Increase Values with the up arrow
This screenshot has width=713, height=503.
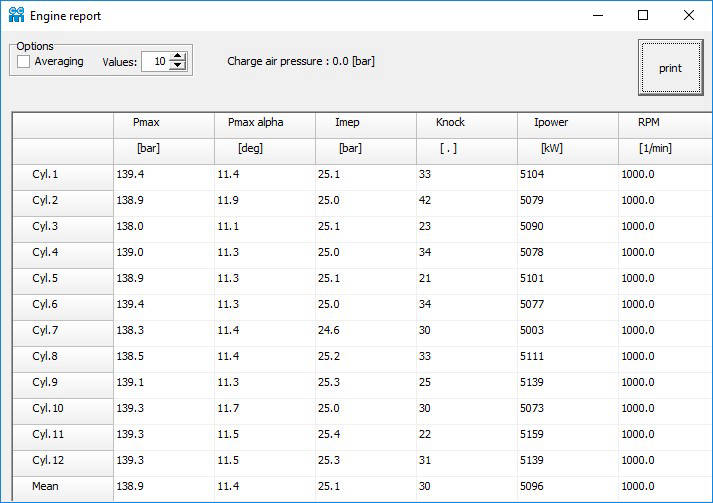pos(178,56)
